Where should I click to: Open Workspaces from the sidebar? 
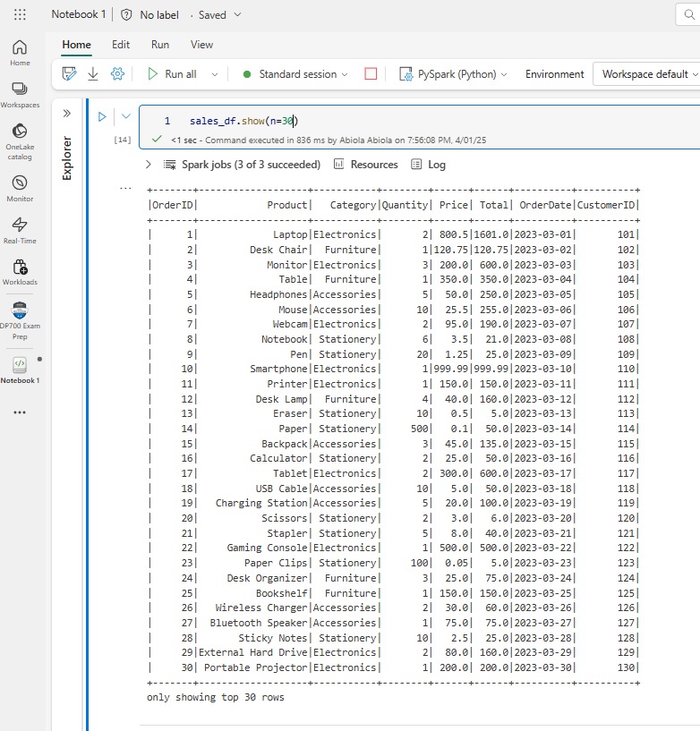(20, 94)
